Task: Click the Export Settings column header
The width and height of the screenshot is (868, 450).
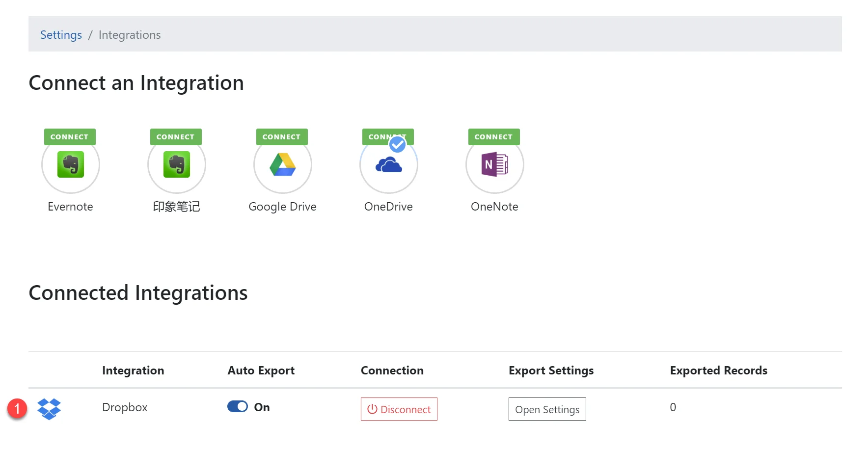Action: pyautogui.click(x=551, y=371)
